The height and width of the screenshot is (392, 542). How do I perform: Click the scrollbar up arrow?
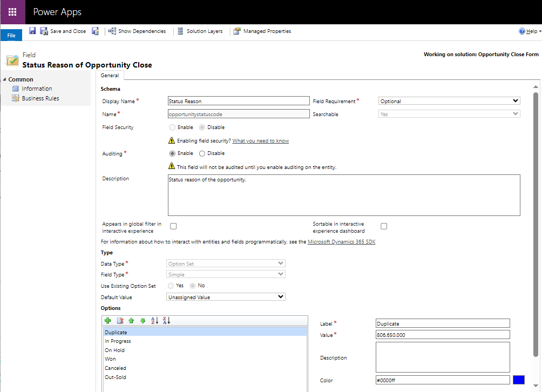[x=536, y=87]
